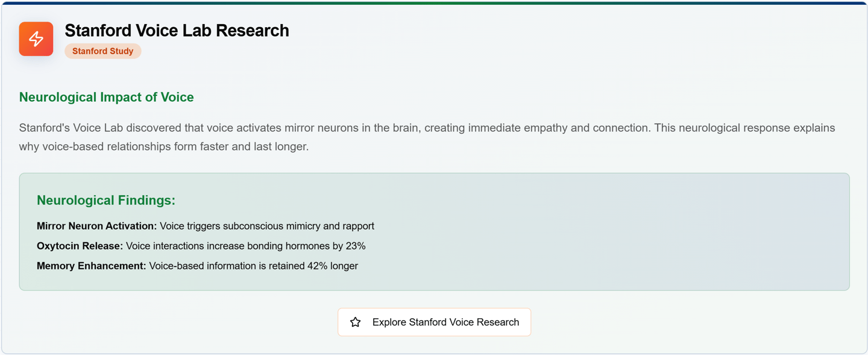Screen dimensions: 868x355
Task: Select the Memory Enhancement label
Action: pyautogui.click(x=91, y=266)
